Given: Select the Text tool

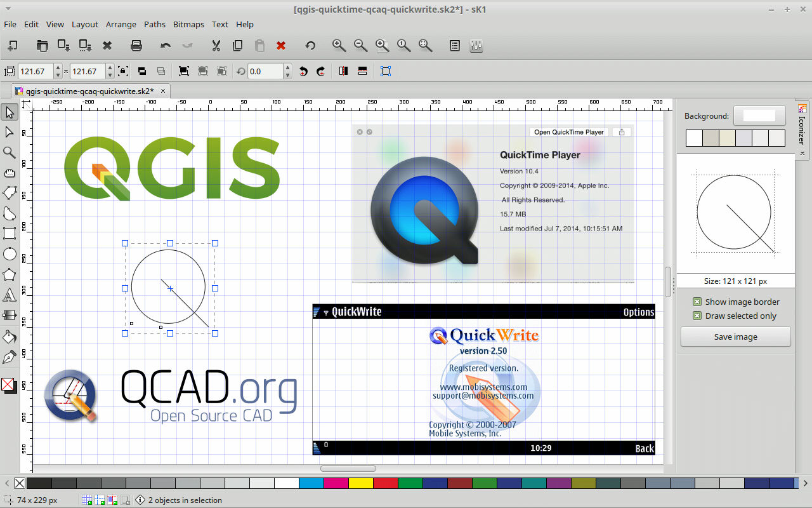Looking at the screenshot, I should point(10,295).
